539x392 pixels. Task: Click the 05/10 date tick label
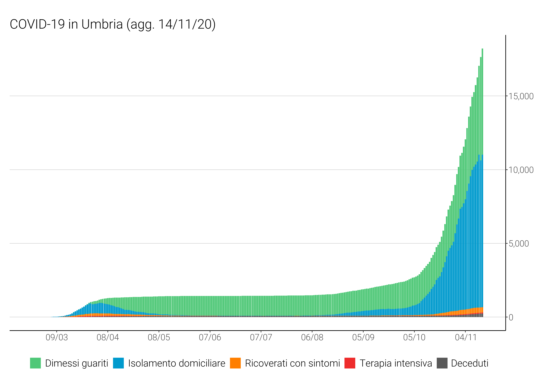point(414,337)
